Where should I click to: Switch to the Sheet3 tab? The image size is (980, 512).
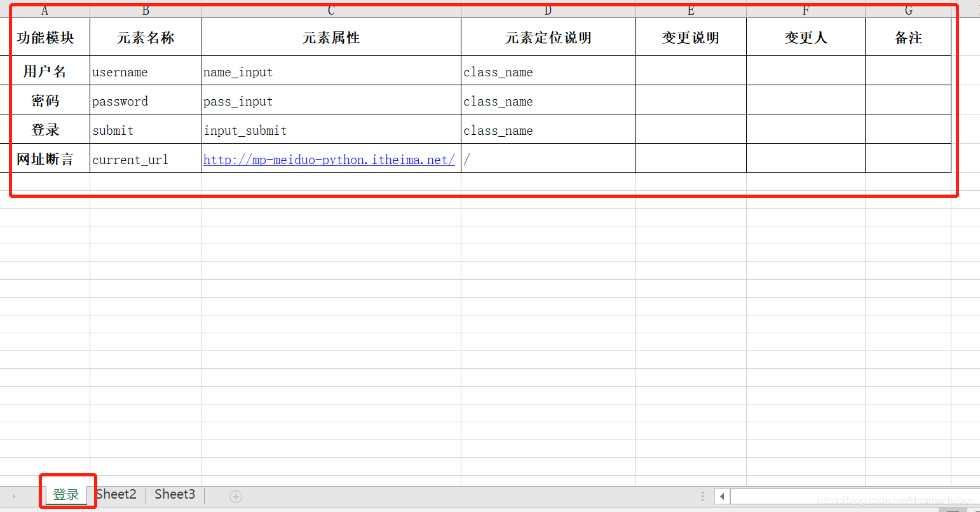175,494
